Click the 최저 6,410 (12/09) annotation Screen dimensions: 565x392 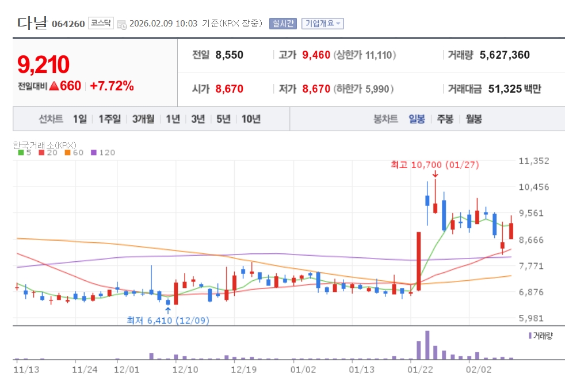click(x=168, y=320)
